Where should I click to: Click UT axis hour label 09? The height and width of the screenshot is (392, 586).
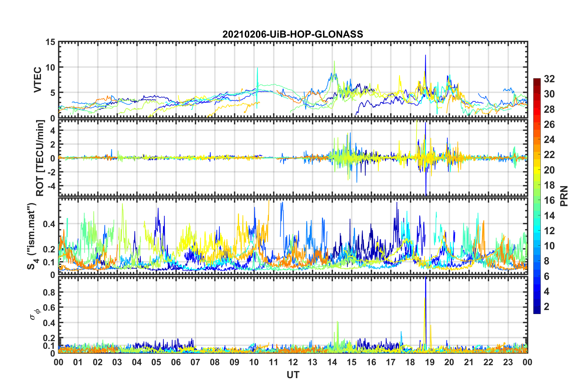tap(234, 362)
